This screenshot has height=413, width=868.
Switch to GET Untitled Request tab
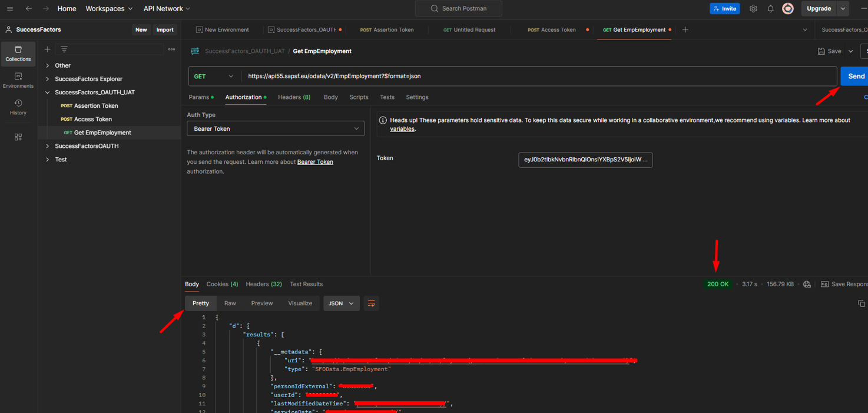tap(469, 29)
